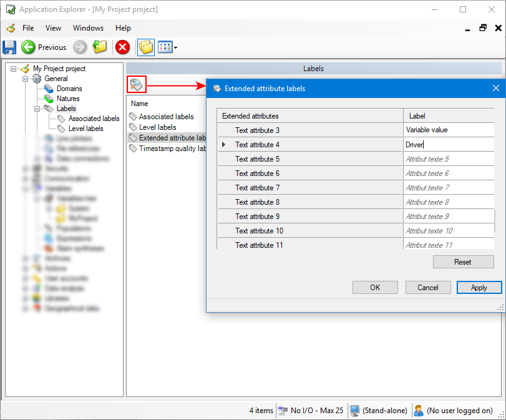
Task: Collapse the General tree node
Action: pos(26,79)
